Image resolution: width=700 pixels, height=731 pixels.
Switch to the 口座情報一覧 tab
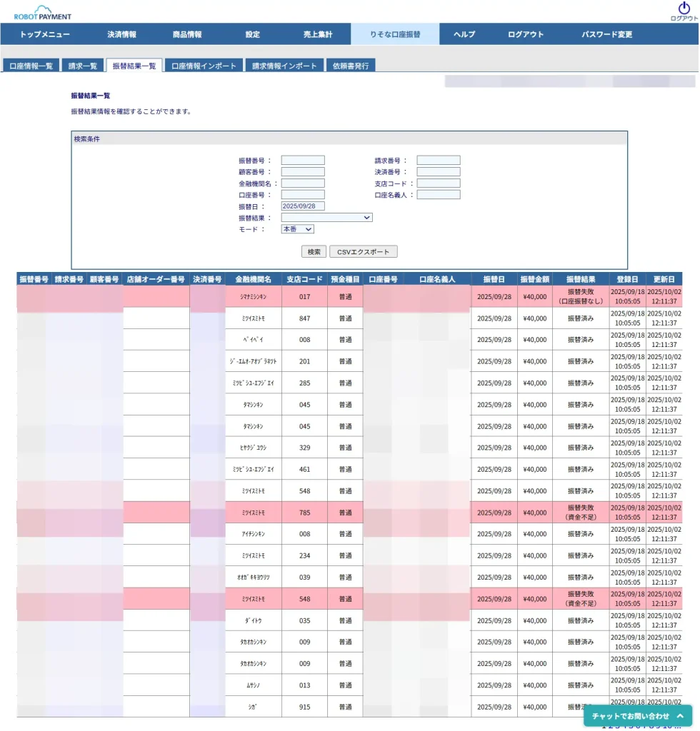click(31, 66)
